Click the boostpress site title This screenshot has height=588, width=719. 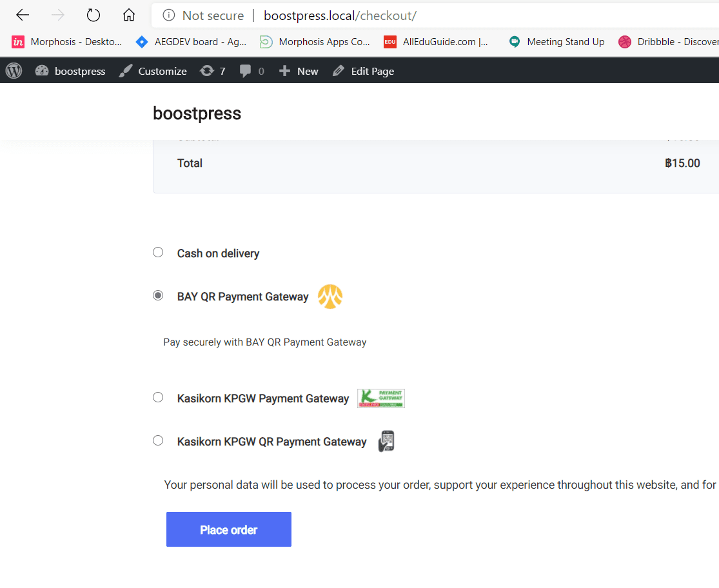pos(197,113)
